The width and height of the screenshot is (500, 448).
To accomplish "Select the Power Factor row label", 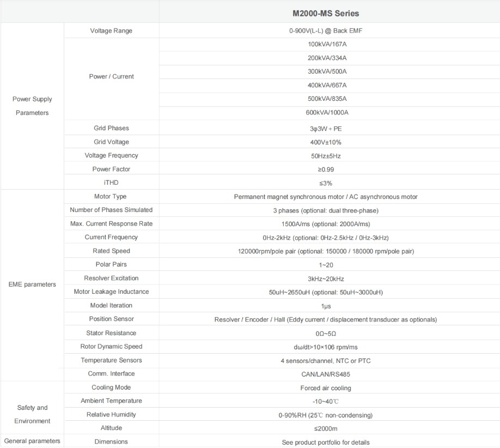I will tap(111, 169).
